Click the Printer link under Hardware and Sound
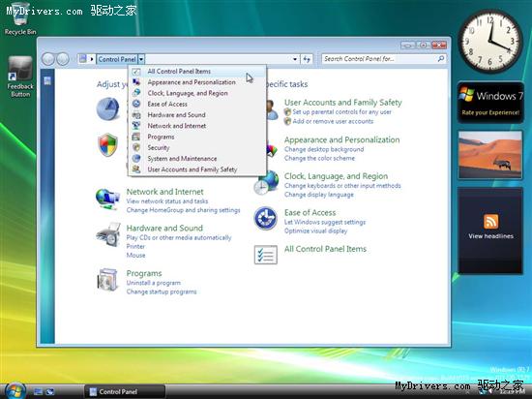Viewport: 532px width, 399px height. (x=135, y=246)
